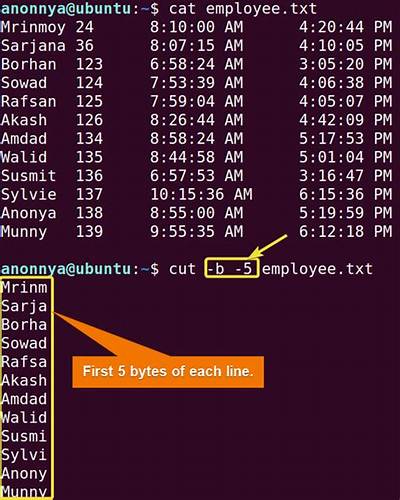The image size is (400, 500).
Task: Select 'Sarjana' in the file listing
Action: point(33,46)
